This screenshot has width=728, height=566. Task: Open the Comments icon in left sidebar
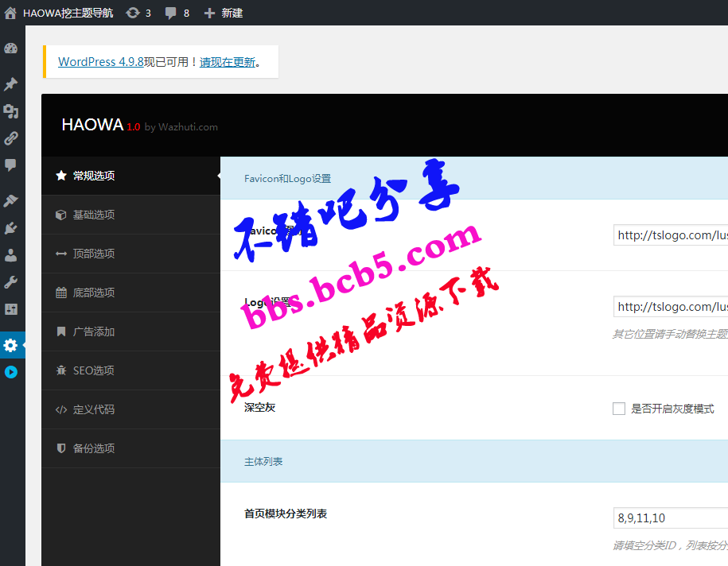pyautogui.click(x=10, y=165)
